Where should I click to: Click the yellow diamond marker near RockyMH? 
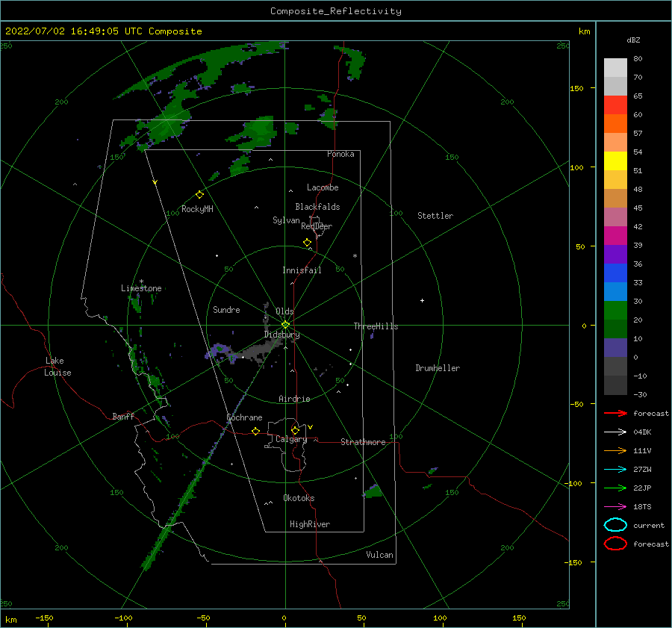pyautogui.click(x=199, y=195)
